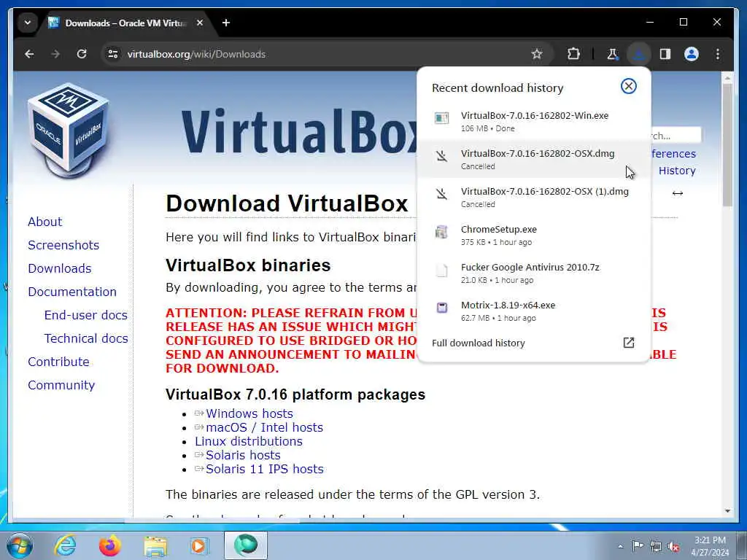This screenshot has width=747, height=560.
Task: Open End-user docs link
Action: pyautogui.click(x=86, y=315)
